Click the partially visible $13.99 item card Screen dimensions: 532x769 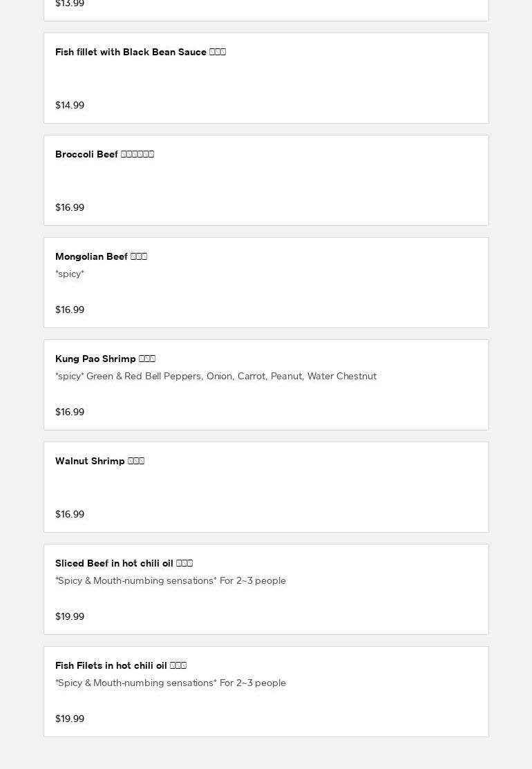point(266,10)
